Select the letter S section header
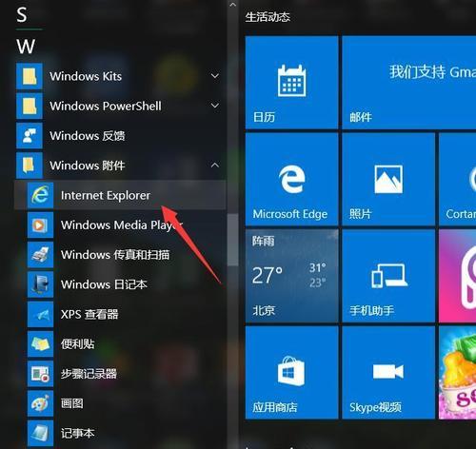The image size is (476, 449). coord(22,15)
